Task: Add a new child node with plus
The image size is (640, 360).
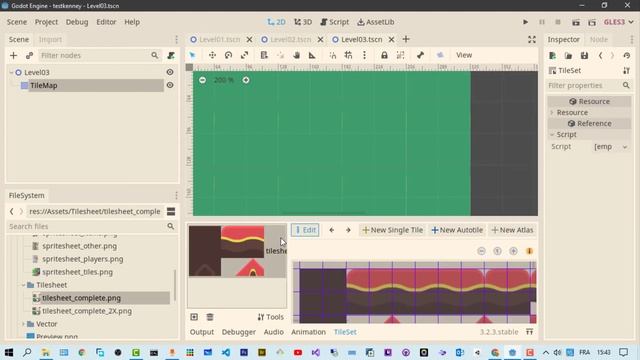Action: click(x=13, y=55)
